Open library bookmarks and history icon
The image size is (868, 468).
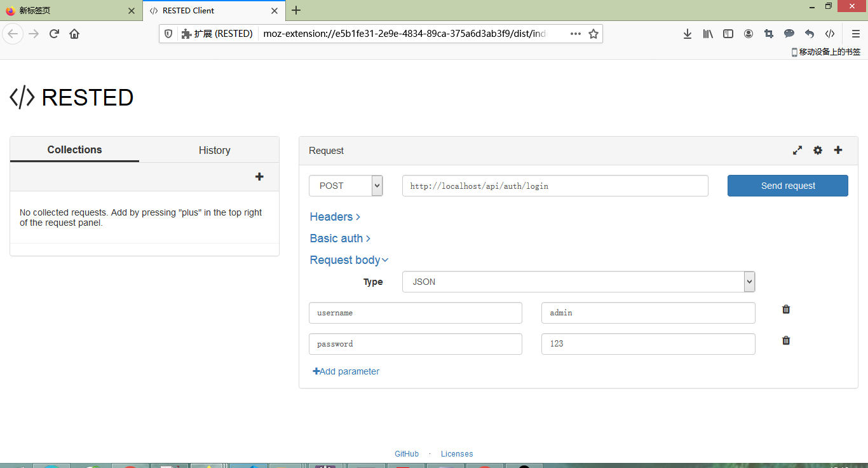click(708, 34)
